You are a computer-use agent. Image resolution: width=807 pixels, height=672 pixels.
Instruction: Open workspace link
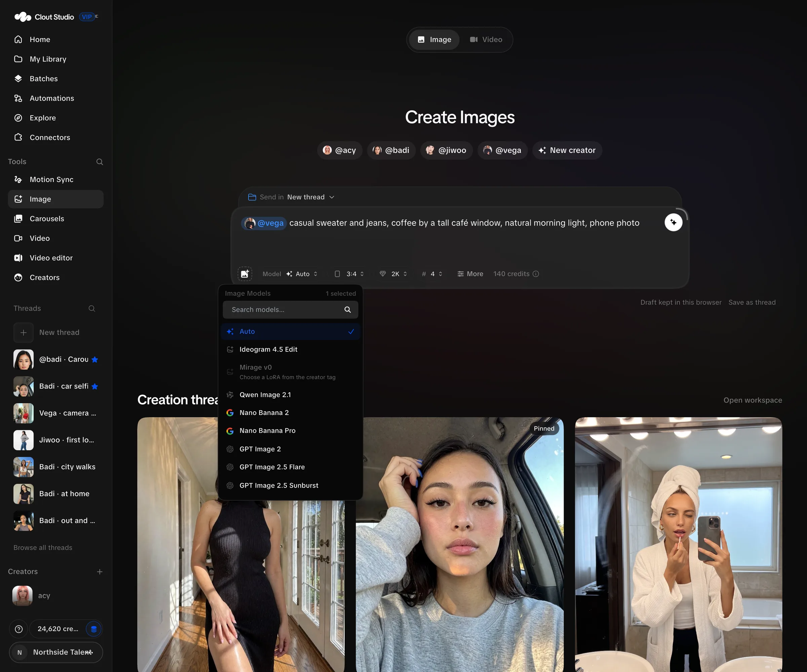753,400
